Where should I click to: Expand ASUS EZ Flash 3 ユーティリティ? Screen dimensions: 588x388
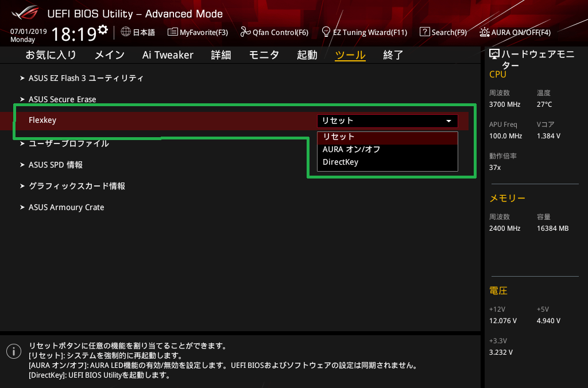86,78
